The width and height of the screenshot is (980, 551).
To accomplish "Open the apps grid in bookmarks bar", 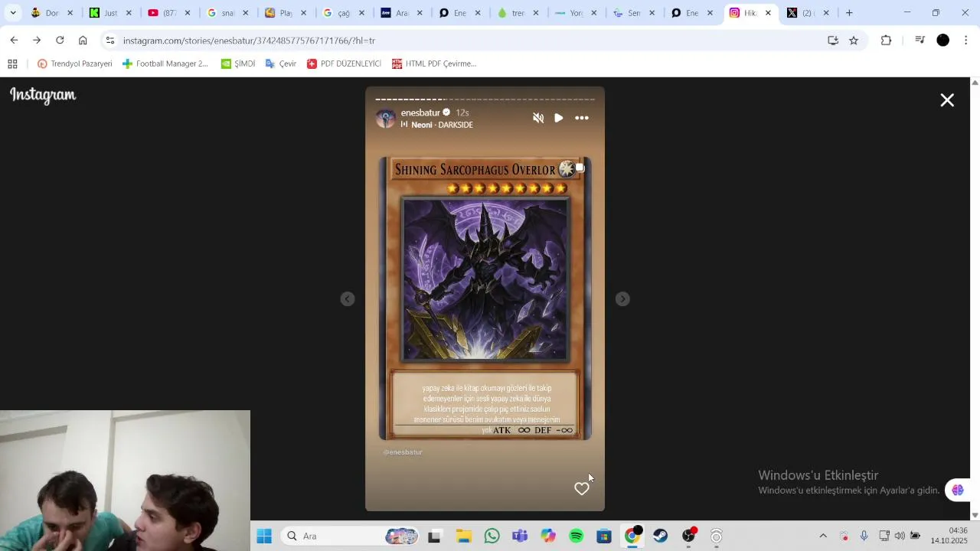I will pos(12,64).
